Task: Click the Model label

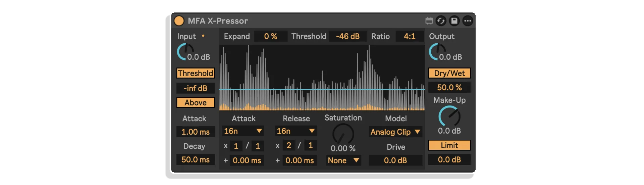Action: 396,119
